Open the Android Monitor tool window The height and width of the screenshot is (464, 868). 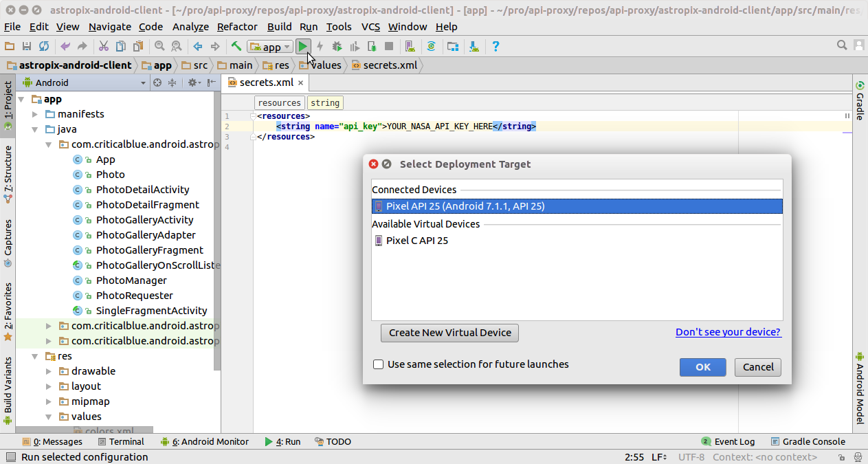[204, 442]
